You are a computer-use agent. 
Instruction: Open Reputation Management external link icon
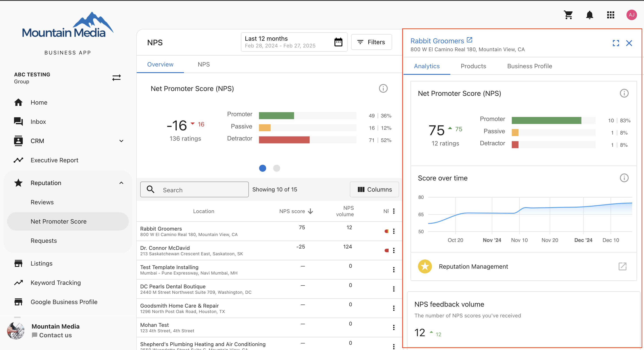623,266
